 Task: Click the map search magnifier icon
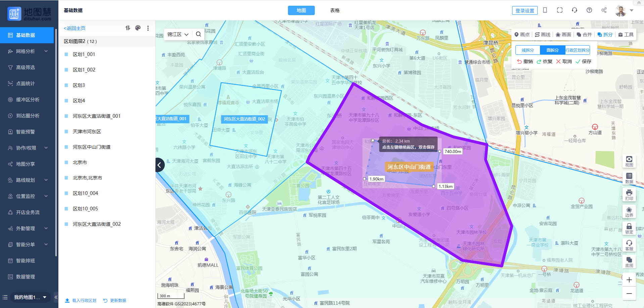click(x=198, y=34)
